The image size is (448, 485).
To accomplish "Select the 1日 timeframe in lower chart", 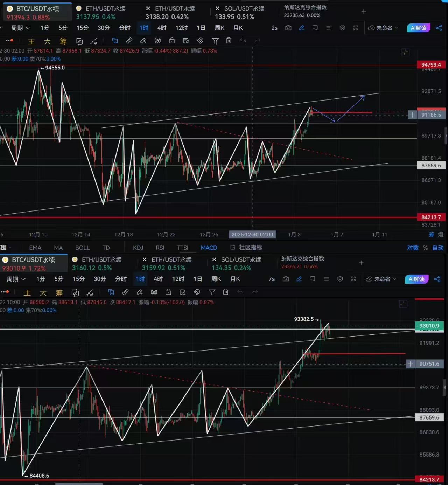I will 198,279.
